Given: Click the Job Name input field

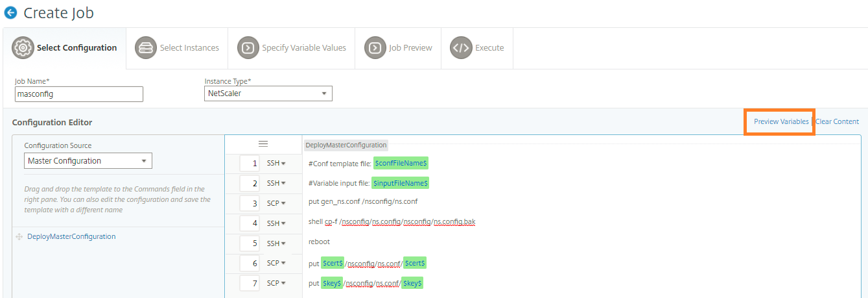Looking at the screenshot, I should (79, 94).
